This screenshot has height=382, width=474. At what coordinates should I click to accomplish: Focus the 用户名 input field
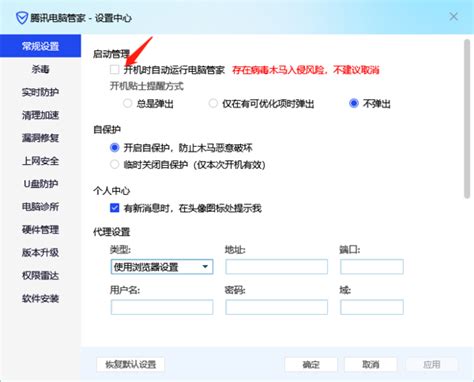tap(162, 307)
